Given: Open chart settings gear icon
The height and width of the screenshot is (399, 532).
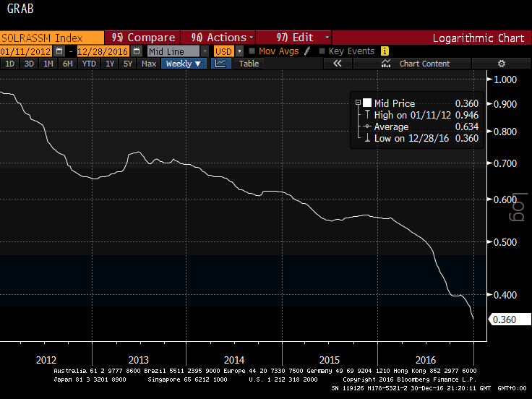Looking at the screenshot, I should (502, 64).
